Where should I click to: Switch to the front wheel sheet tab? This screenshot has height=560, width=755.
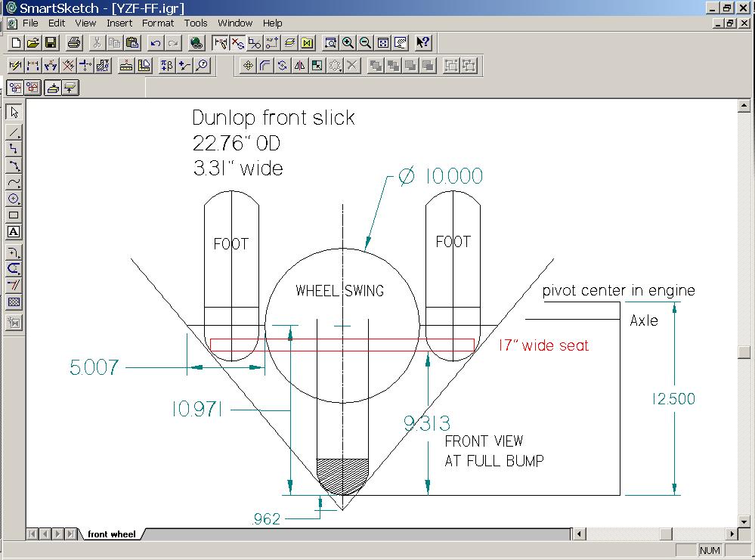click(x=112, y=534)
